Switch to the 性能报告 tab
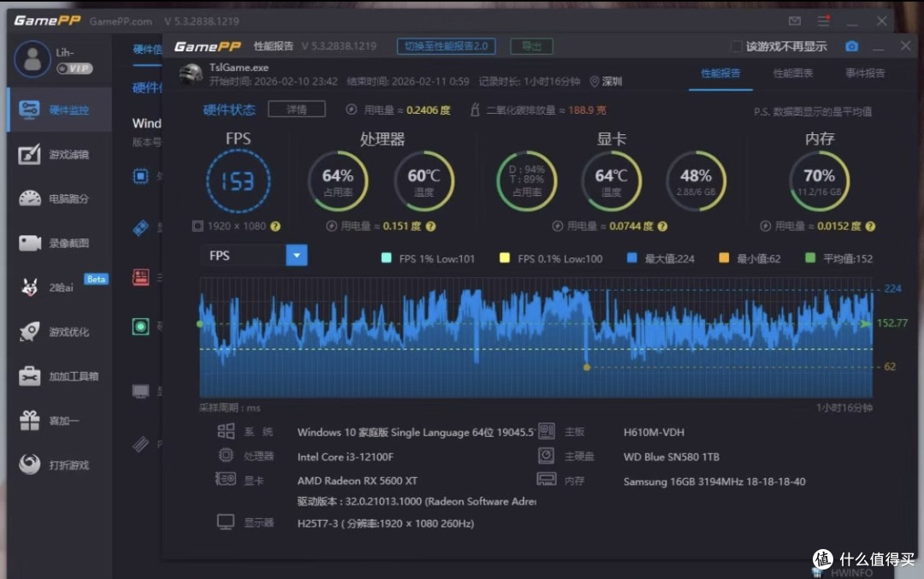Screen dimensions: 924x579 pos(720,73)
